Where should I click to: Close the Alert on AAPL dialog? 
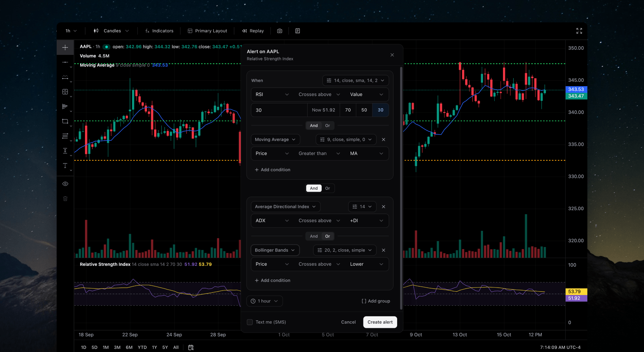(392, 55)
